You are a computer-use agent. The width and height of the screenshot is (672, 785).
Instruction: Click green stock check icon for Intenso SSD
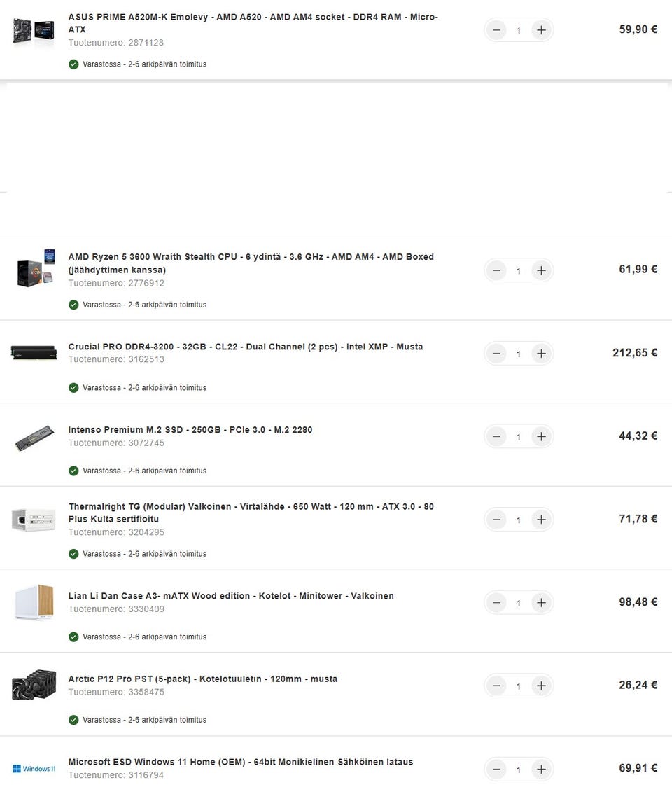tap(73, 471)
